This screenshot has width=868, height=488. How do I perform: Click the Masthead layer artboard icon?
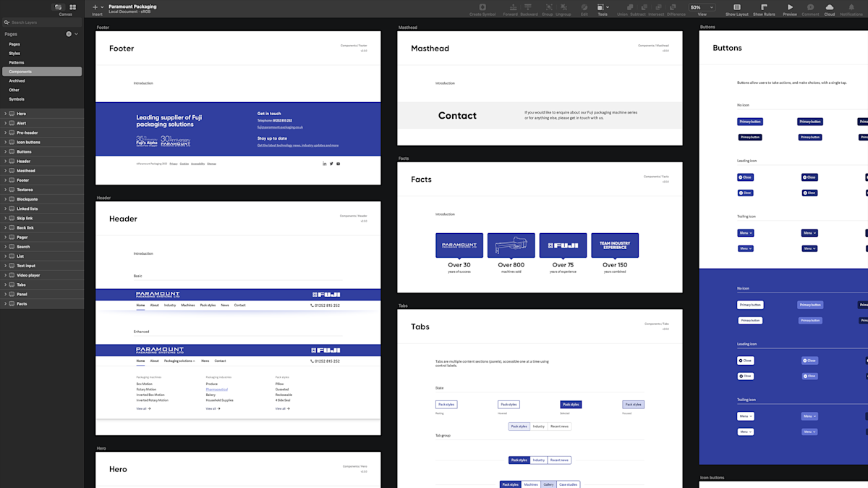[x=12, y=171]
